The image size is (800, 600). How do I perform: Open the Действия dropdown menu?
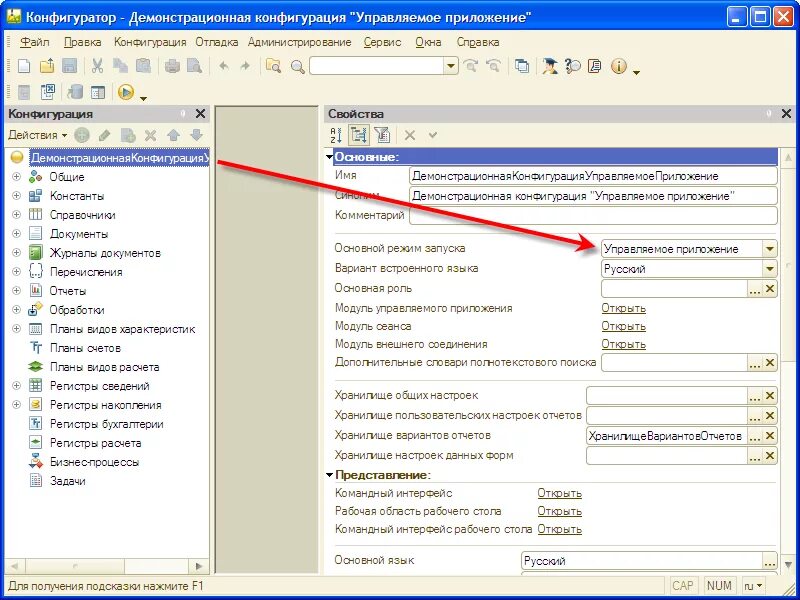pos(38,135)
